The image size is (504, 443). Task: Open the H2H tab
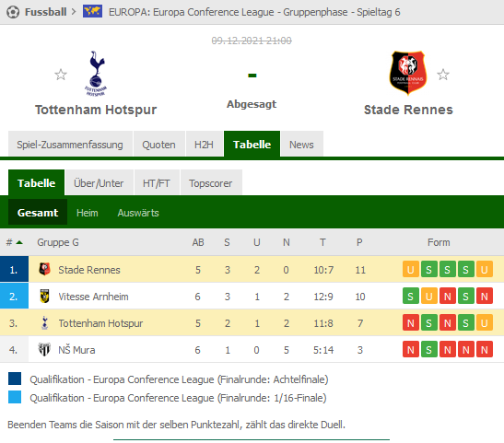tap(205, 145)
